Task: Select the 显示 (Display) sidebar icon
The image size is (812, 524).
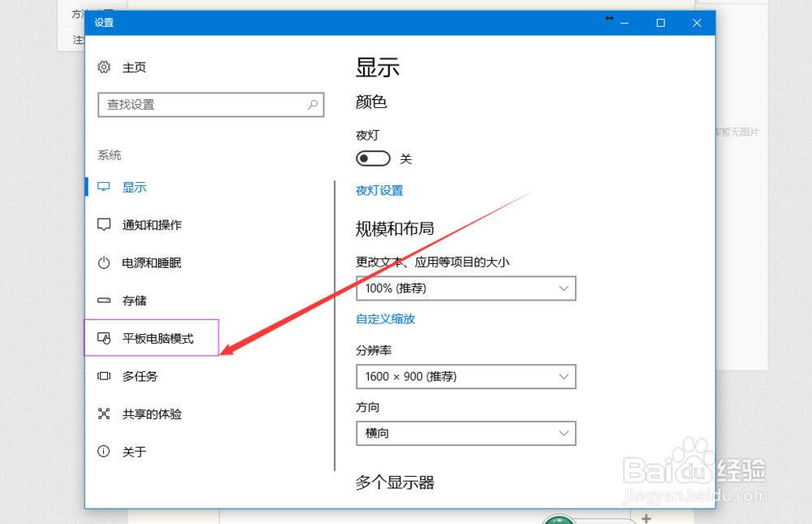Action: pos(103,187)
